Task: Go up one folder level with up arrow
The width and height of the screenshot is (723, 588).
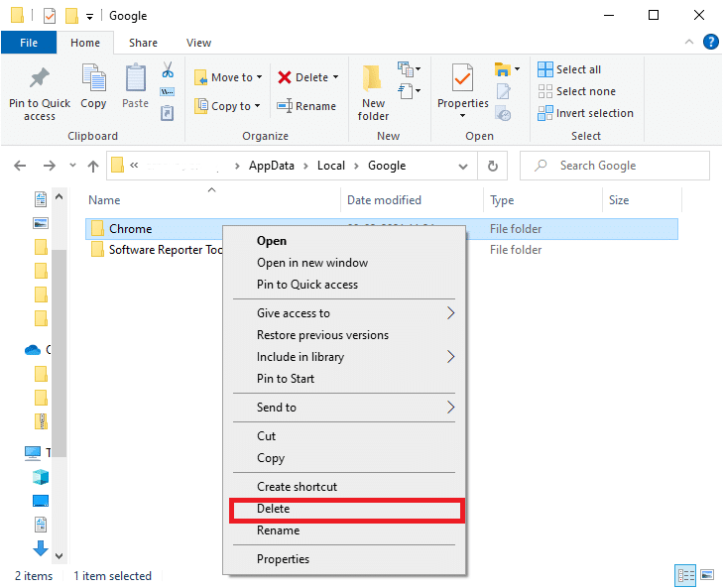Action: [x=93, y=166]
